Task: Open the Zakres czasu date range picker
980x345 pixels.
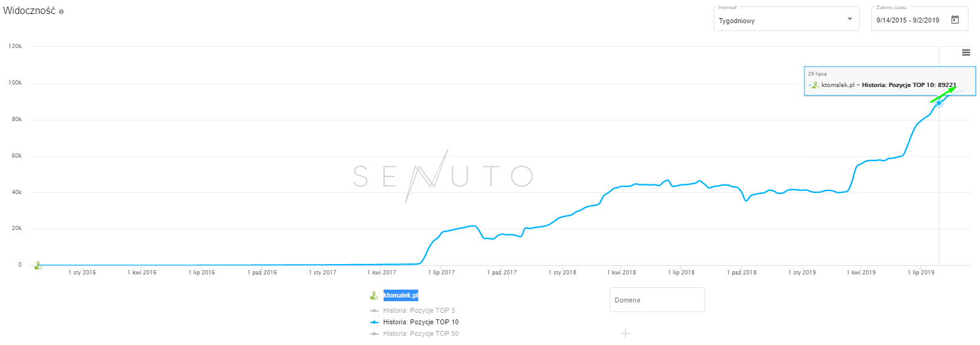Action: coord(908,20)
